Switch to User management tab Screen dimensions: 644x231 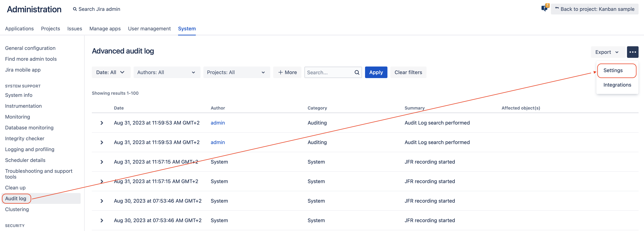149,29
